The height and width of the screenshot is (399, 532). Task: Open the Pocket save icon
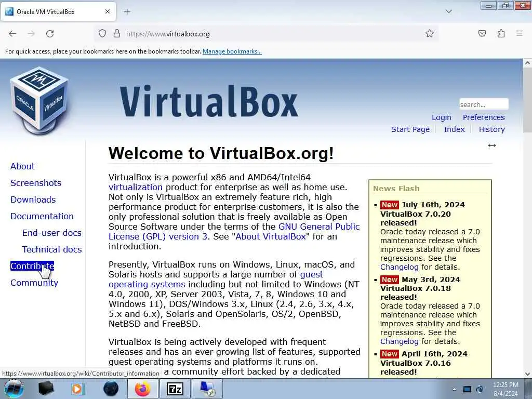click(x=482, y=33)
